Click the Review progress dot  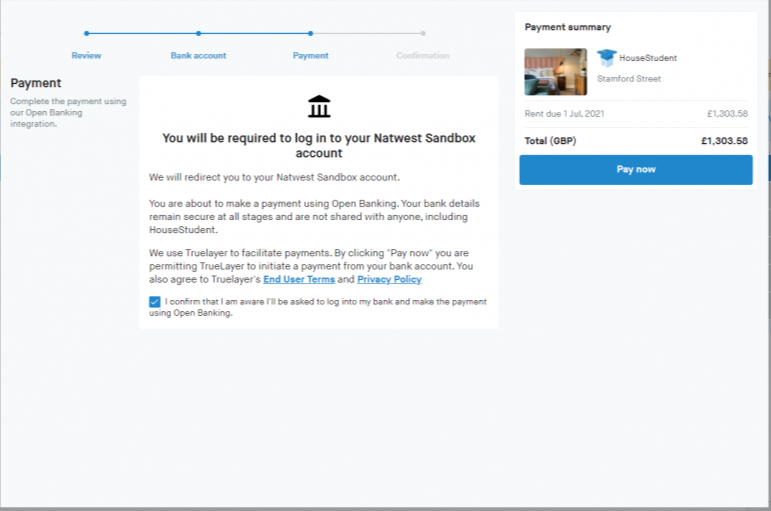click(x=87, y=33)
